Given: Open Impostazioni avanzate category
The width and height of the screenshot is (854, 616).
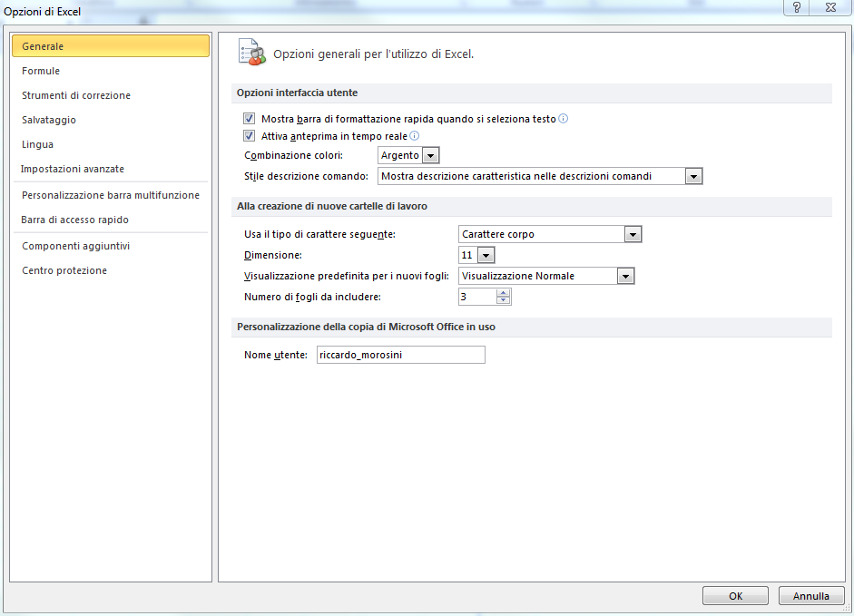Looking at the screenshot, I should pos(111,169).
